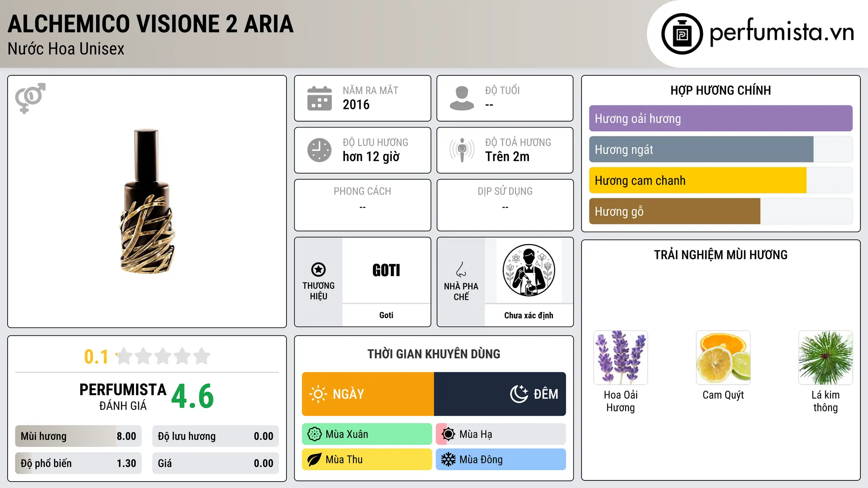Viewport: 868px width, 488px height.
Task: Click the perfumista.vn site name
Action: point(782,32)
